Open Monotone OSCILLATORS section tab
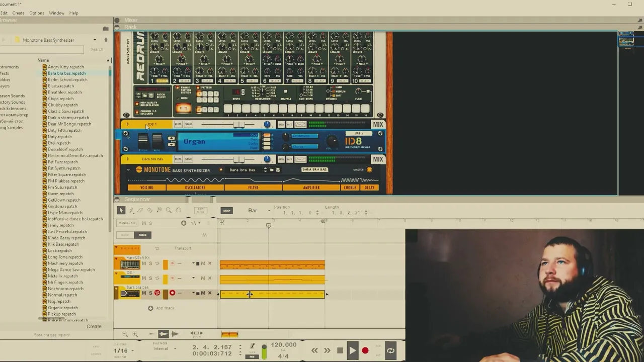Image resolution: width=644 pixels, height=362 pixels. 195,188
